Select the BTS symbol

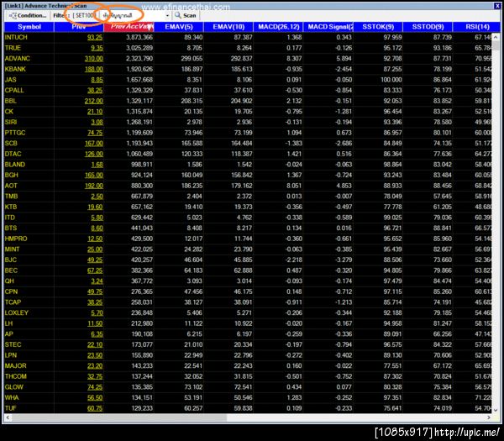tap(11, 228)
